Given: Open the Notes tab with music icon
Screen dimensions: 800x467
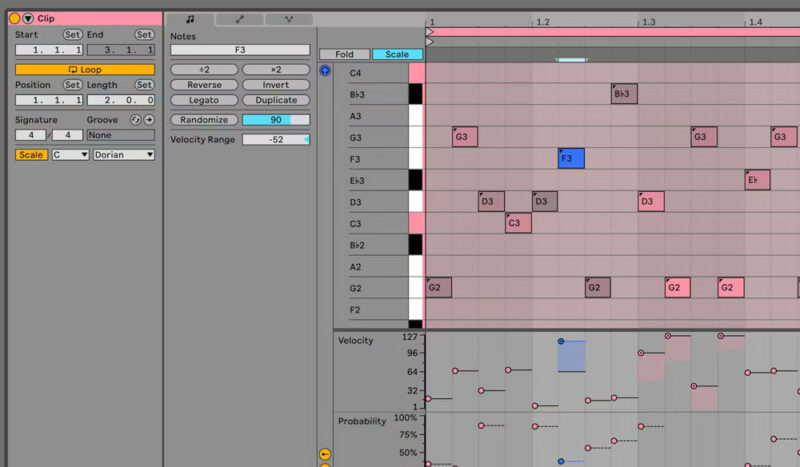Looking at the screenshot, I should point(190,19).
